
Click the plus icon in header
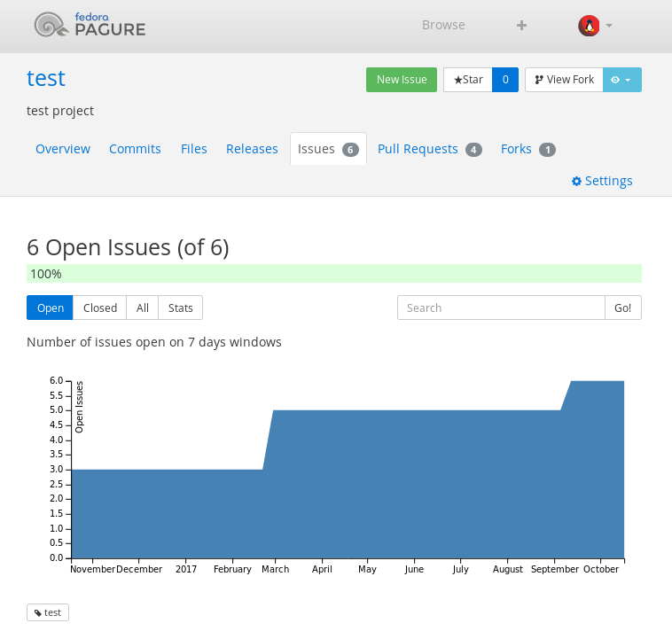(521, 26)
